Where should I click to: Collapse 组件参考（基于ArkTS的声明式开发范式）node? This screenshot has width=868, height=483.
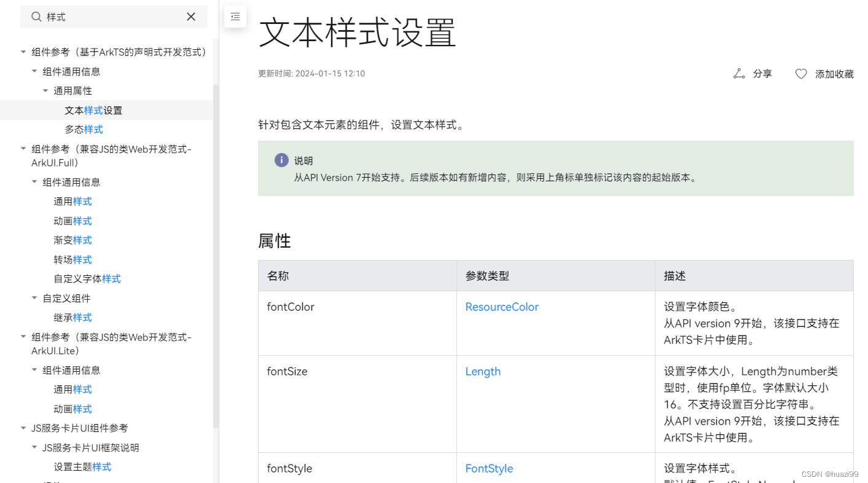[23, 52]
